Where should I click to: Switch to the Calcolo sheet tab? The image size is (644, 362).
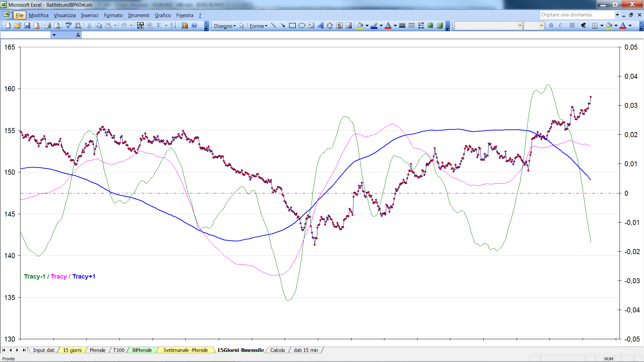click(x=277, y=350)
